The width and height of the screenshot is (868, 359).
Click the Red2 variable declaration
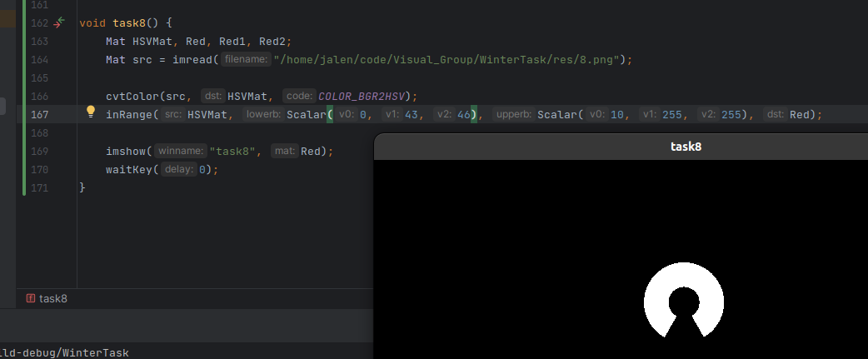pyautogui.click(x=272, y=42)
